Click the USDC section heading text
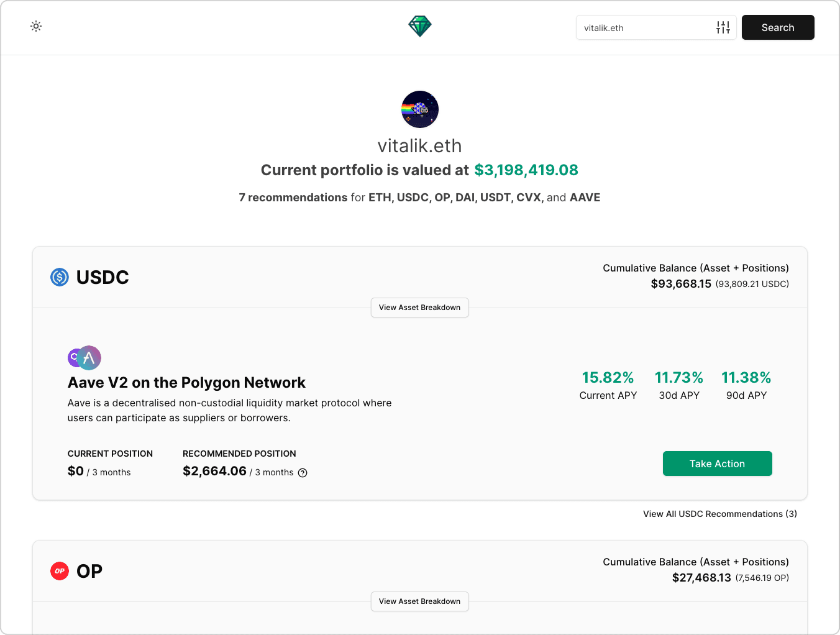This screenshot has height=635, width=840. coord(103,277)
